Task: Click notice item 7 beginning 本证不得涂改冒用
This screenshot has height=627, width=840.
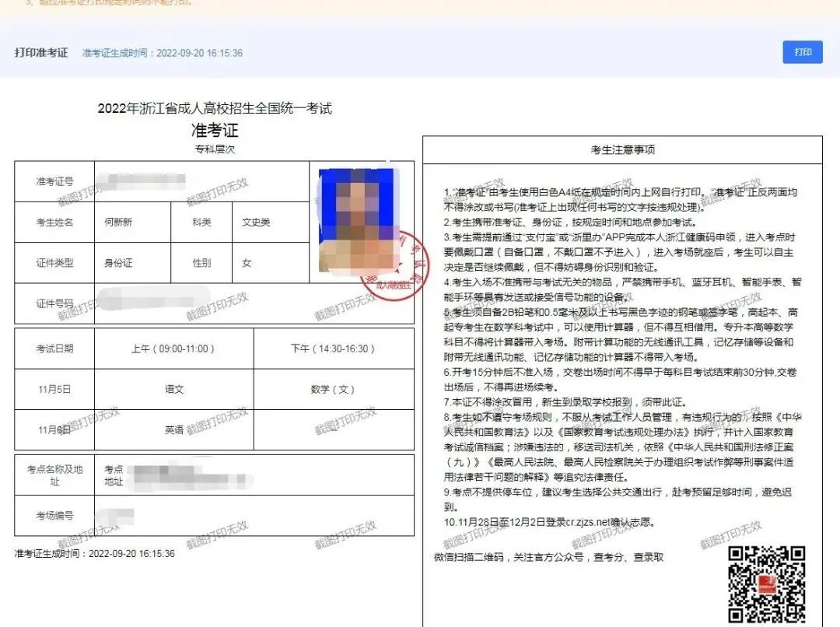Action: click(x=565, y=402)
